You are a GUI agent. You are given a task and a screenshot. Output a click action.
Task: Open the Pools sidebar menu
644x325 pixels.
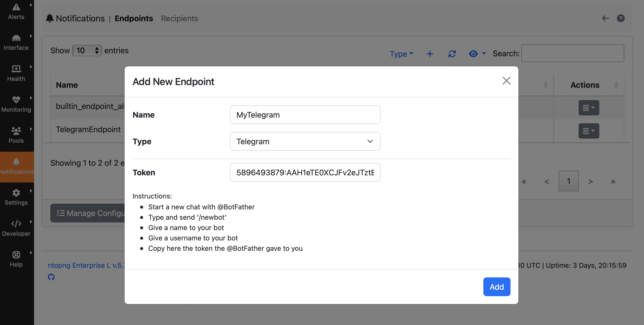[16, 136]
